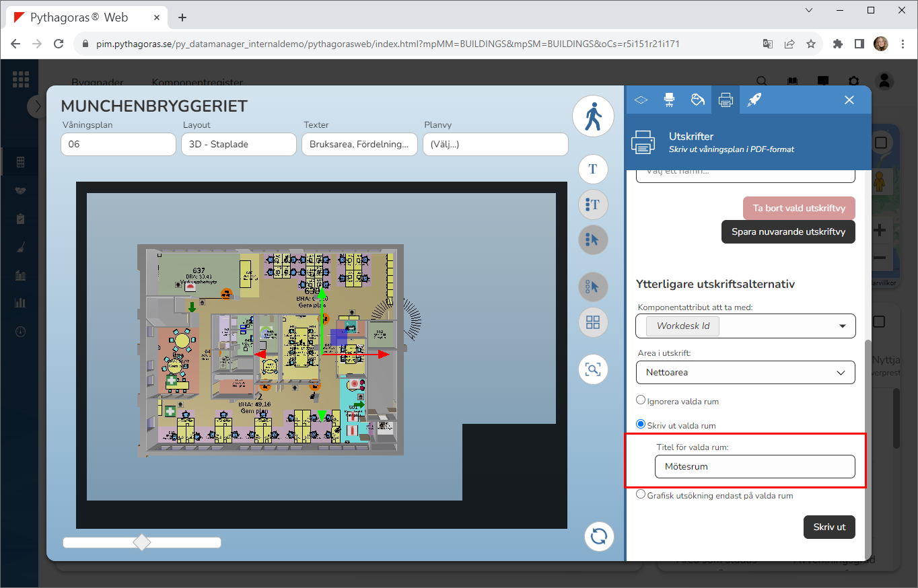Click the text list icon
This screenshot has width=918, height=588.
[x=593, y=204]
